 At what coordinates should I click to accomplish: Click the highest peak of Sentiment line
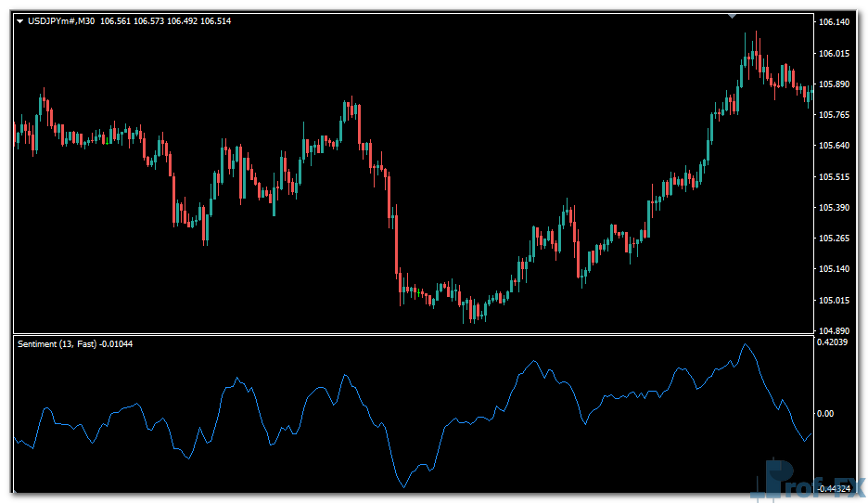(x=745, y=345)
